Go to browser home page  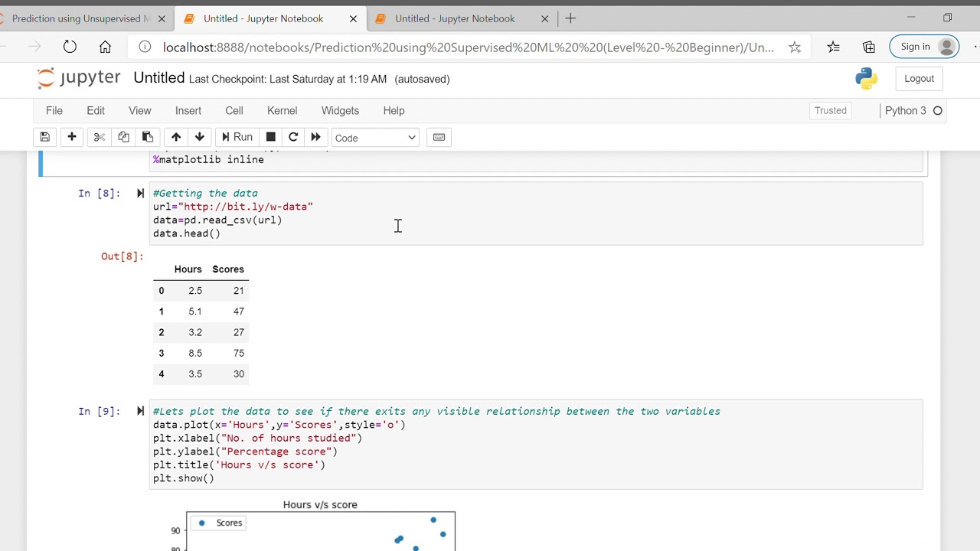coord(106,47)
